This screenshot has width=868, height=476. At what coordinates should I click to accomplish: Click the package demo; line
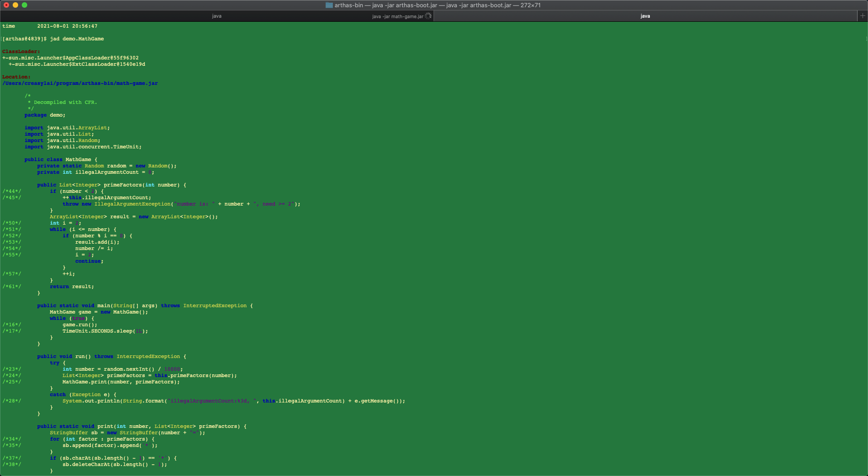(45, 115)
